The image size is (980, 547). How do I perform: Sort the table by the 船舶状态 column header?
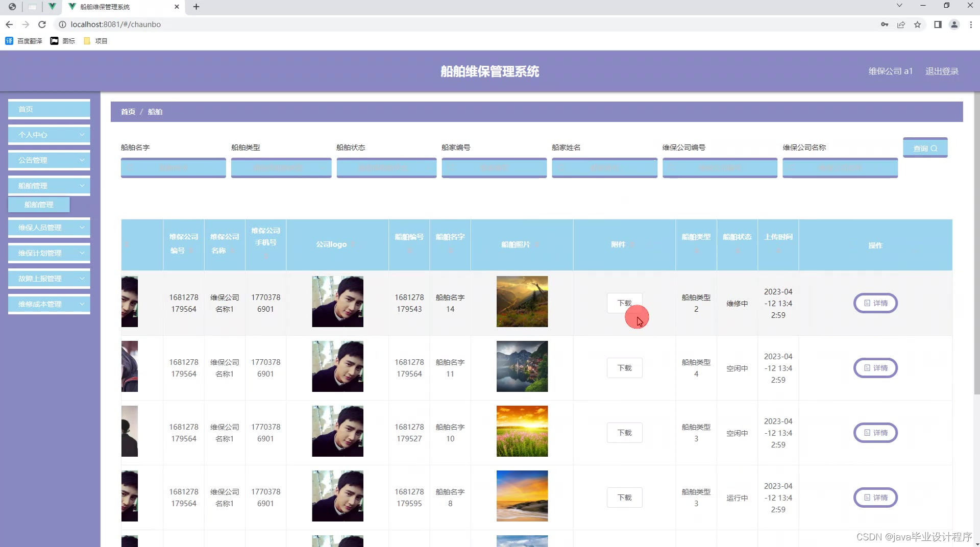click(x=737, y=244)
